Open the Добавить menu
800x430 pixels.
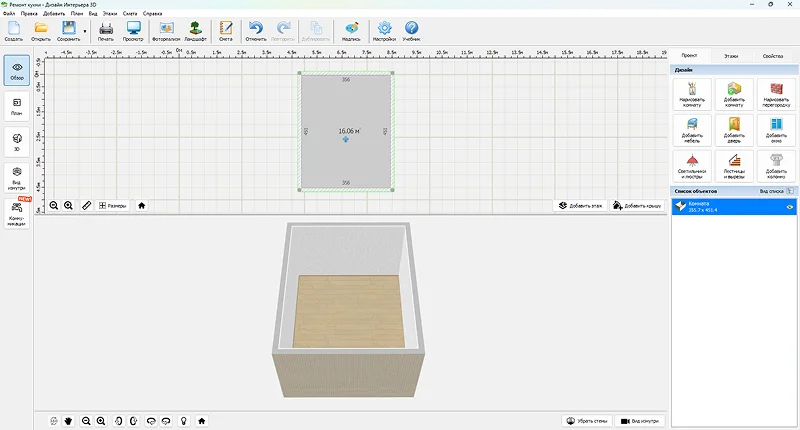(54, 14)
